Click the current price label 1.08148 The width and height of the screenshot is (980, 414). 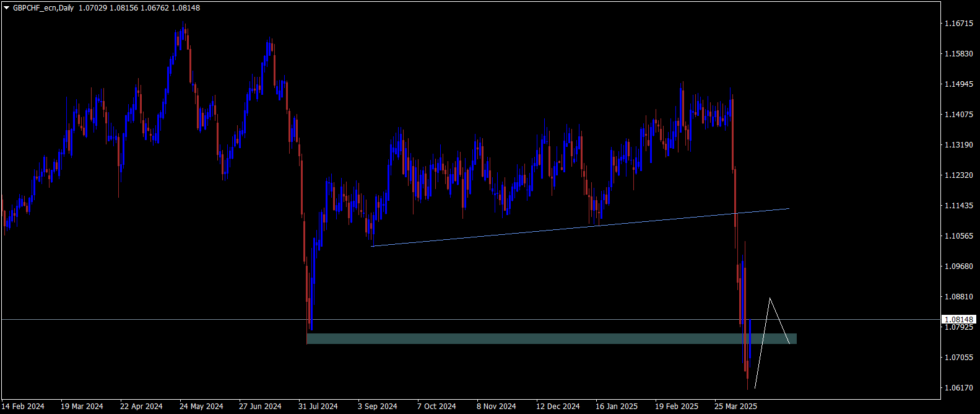pyautogui.click(x=958, y=320)
